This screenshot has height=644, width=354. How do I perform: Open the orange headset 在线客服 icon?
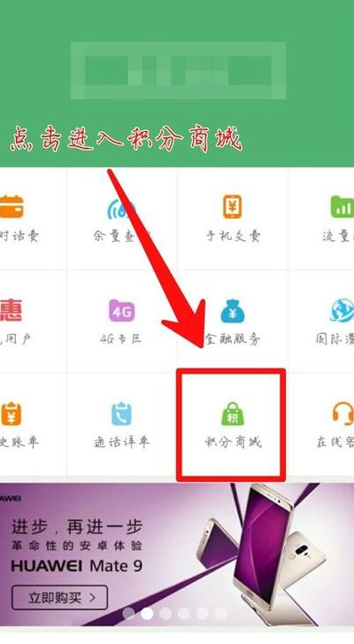[x=343, y=414]
